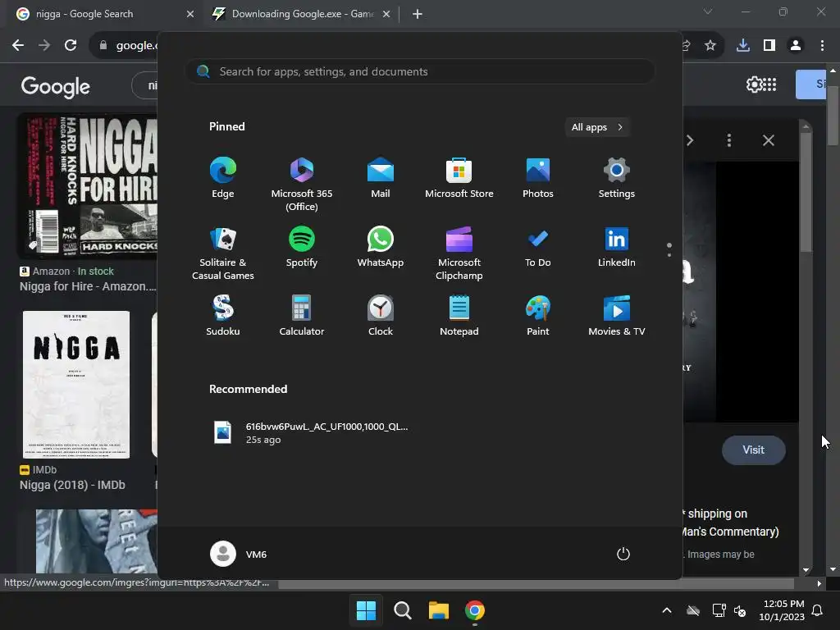The height and width of the screenshot is (630, 840).
Task: Go to next page of pinned apps
Action: [669, 255]
